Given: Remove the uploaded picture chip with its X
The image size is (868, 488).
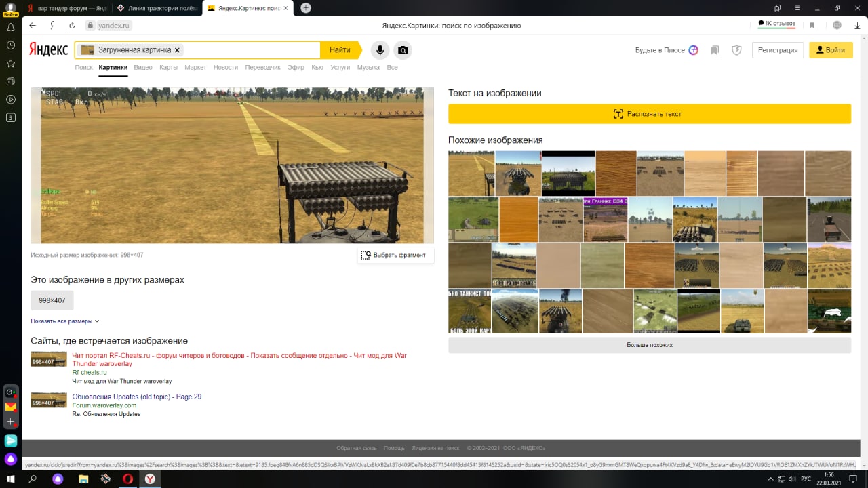Looking at the screenshot, I should click(x=177, y=50).
